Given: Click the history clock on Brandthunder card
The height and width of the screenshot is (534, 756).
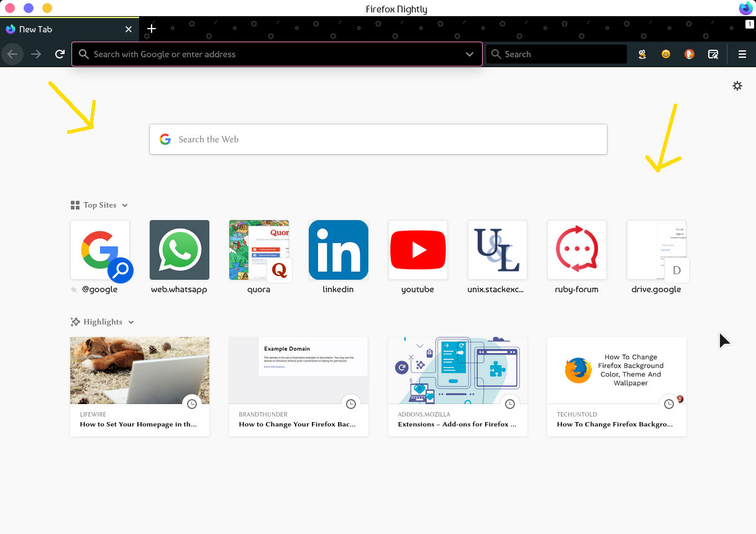Looking at the screenshot, I should (351, 404).
